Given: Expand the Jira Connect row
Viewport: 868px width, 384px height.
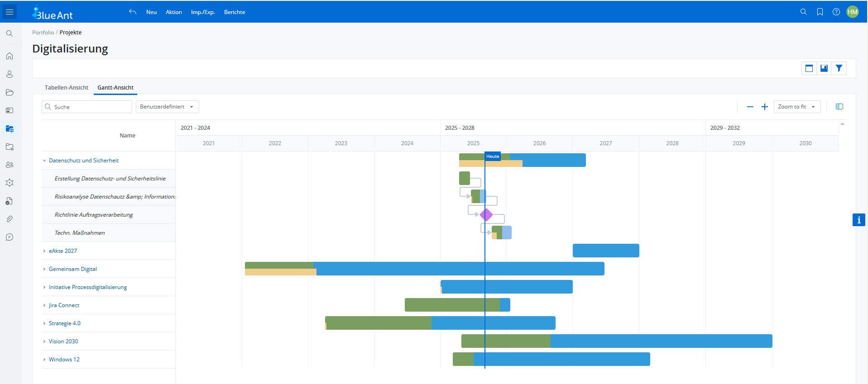Looking at the screenshot, I should (44, 305).
